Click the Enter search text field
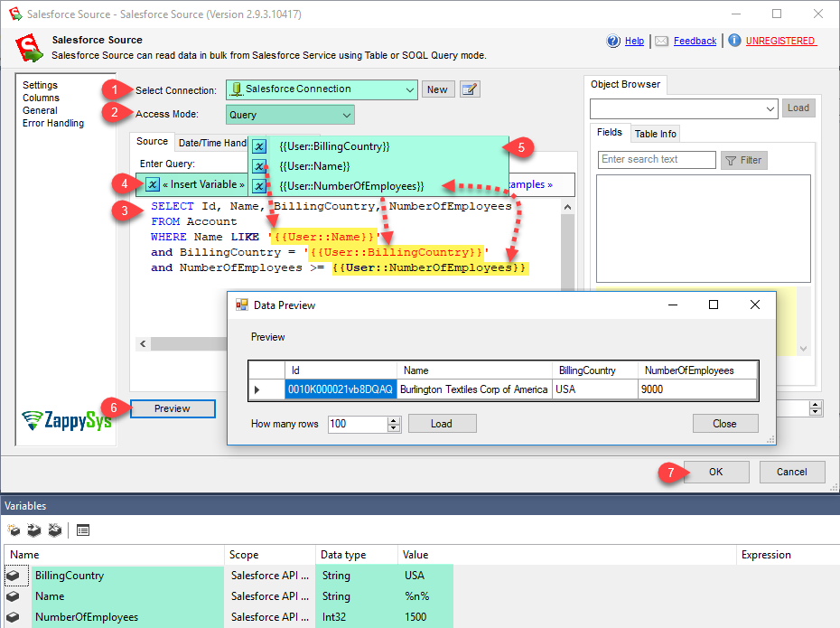Viewport: 840px width, 628px height. (657, 160)
